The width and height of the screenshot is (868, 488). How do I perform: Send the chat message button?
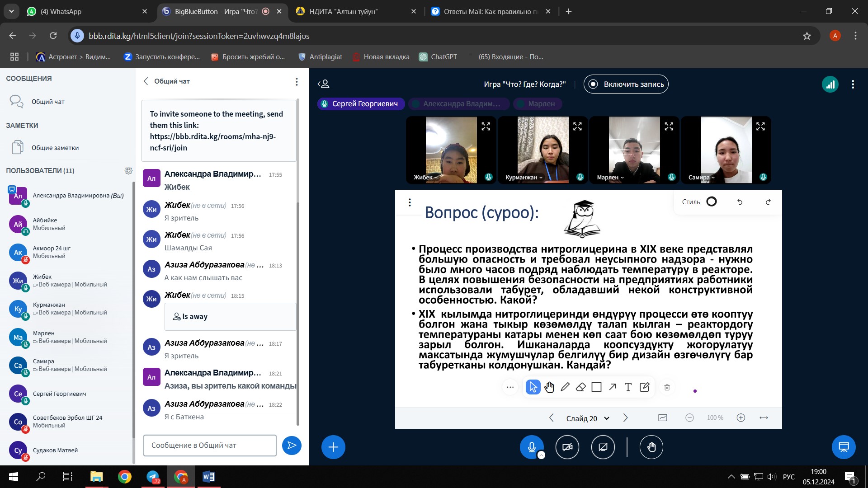point(292,446)
